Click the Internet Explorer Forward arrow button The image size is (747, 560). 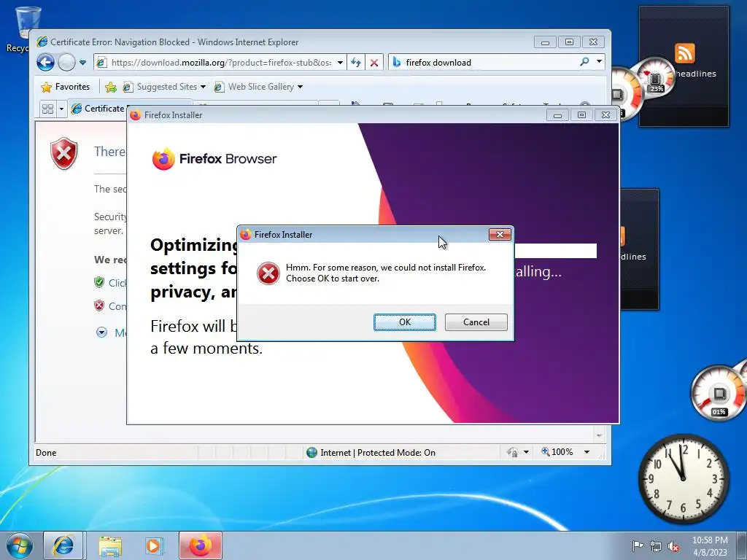(x=66, y=63)
